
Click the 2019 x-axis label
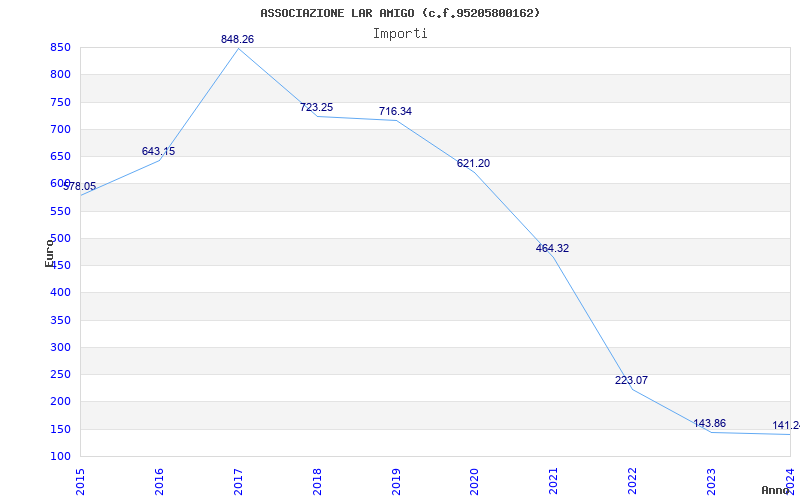coord(396,481)
